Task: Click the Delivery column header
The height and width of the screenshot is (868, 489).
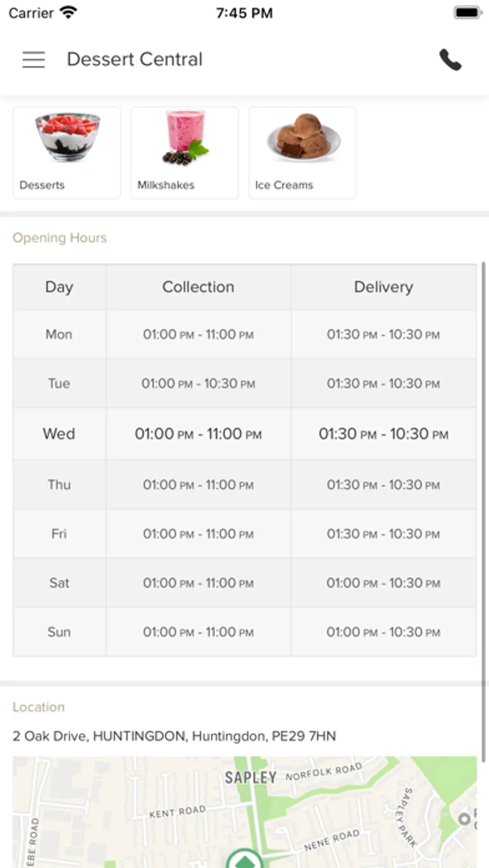Action: (384, 287)
